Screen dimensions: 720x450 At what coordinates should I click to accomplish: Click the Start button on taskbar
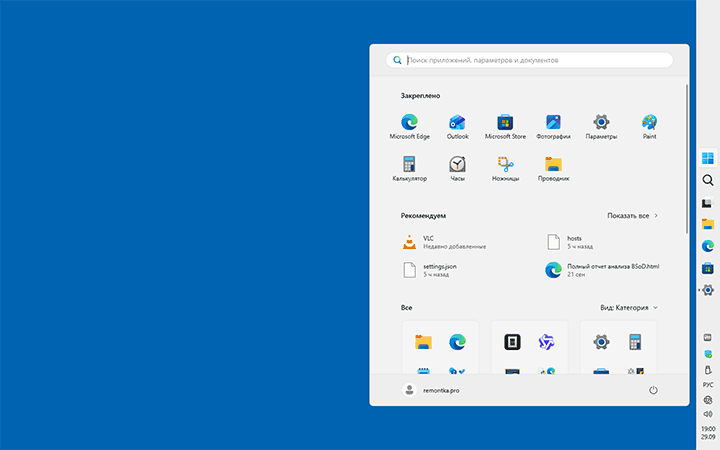click(708, 158)
